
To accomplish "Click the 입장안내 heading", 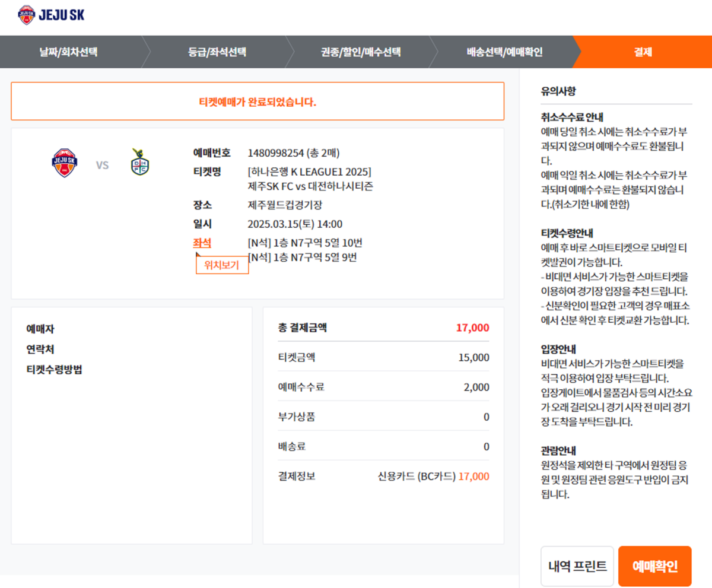I will click(558, 348).
